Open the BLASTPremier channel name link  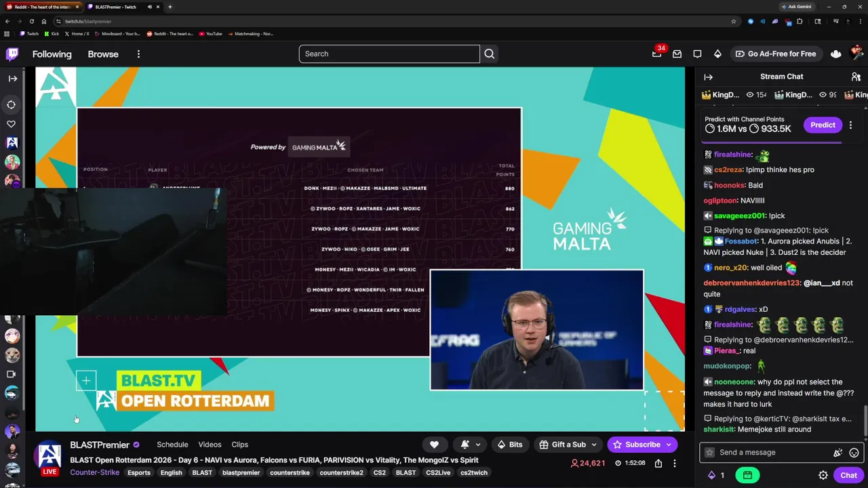click(x=100, y=445)
